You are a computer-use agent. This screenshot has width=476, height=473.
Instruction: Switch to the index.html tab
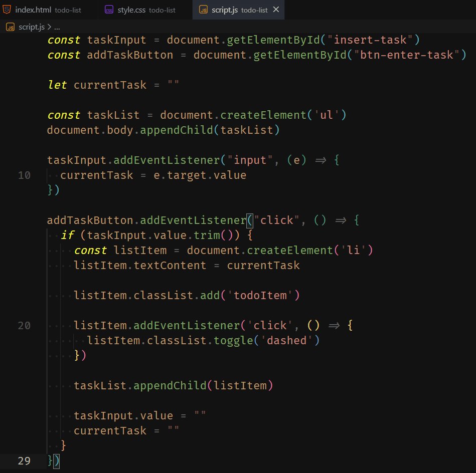coord(49,10)
